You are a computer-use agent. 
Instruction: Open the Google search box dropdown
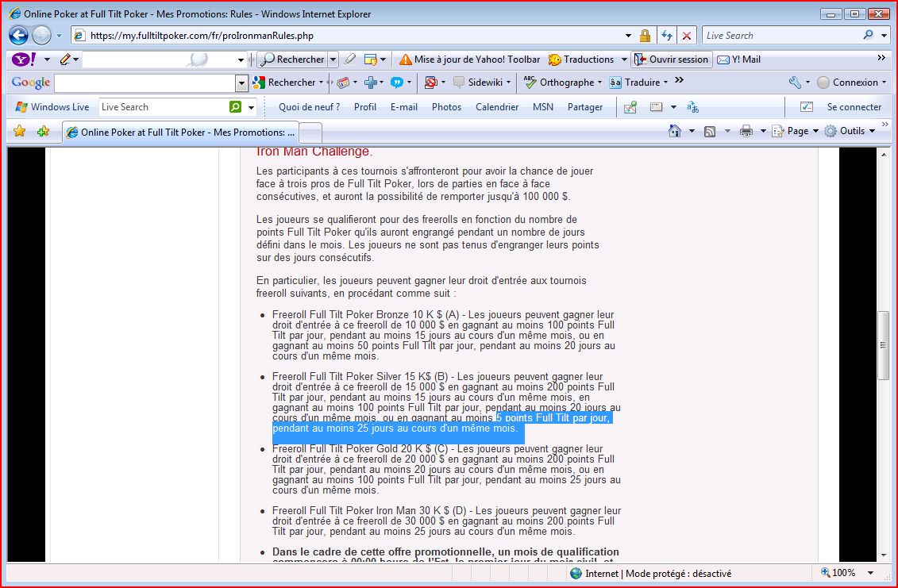[241, 83]
